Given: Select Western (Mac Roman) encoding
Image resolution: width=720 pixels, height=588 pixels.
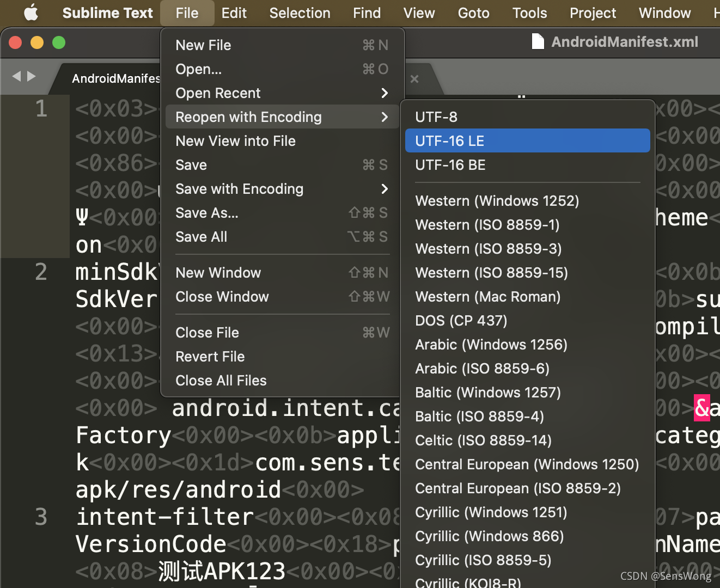Looking at the screenshot, I should [528, 297].
